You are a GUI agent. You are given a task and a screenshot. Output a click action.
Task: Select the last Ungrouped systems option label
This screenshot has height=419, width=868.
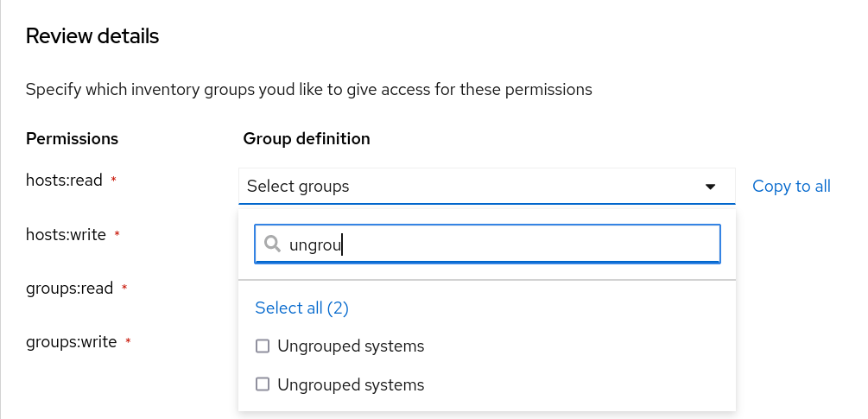[x=351, y=384]
